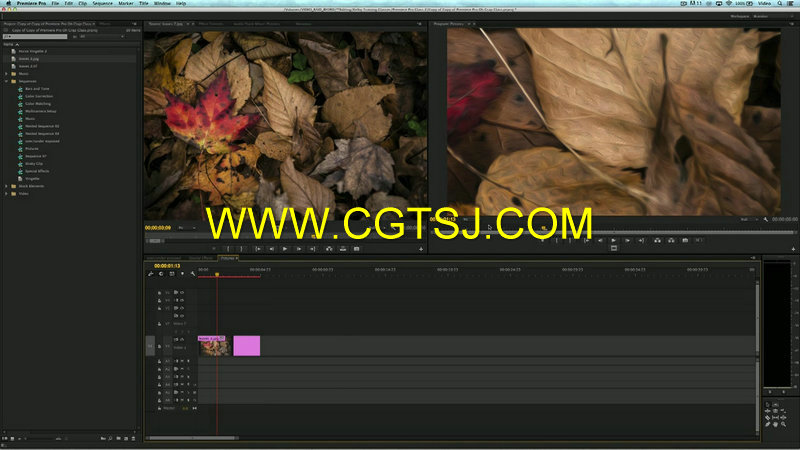Open the Project panel flyout menu
This screenshot has width=800, height=450.
click(x=134, y=23)
